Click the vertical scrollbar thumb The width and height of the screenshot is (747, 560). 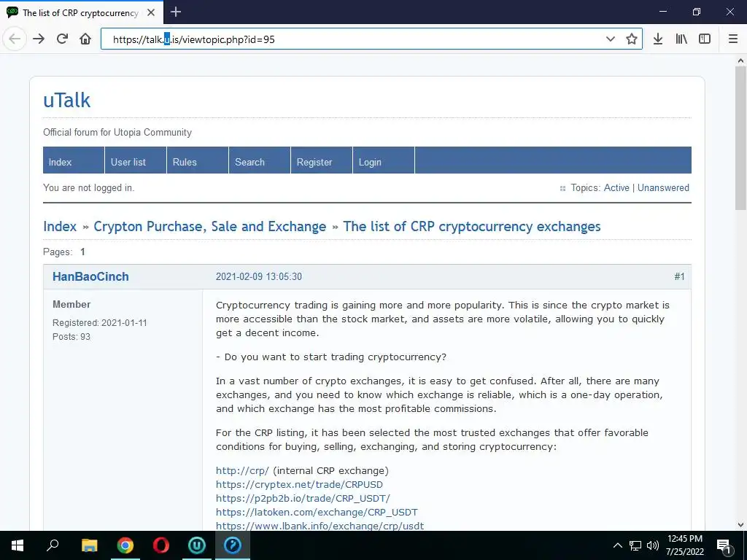(740, 138)
